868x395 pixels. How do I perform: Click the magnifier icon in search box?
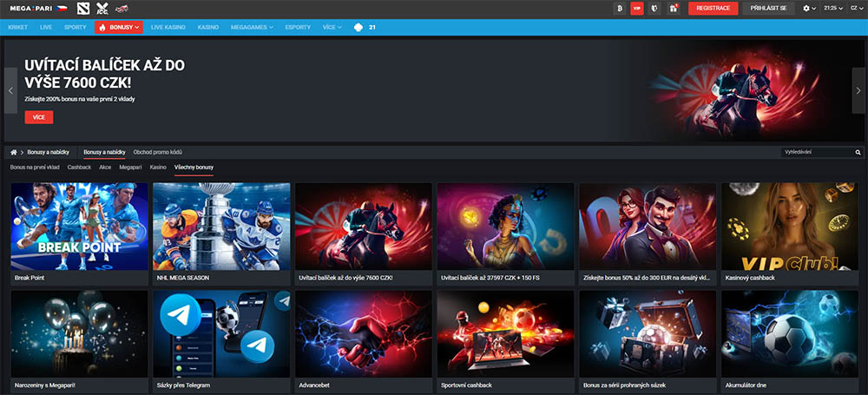[x=857, y=152]
